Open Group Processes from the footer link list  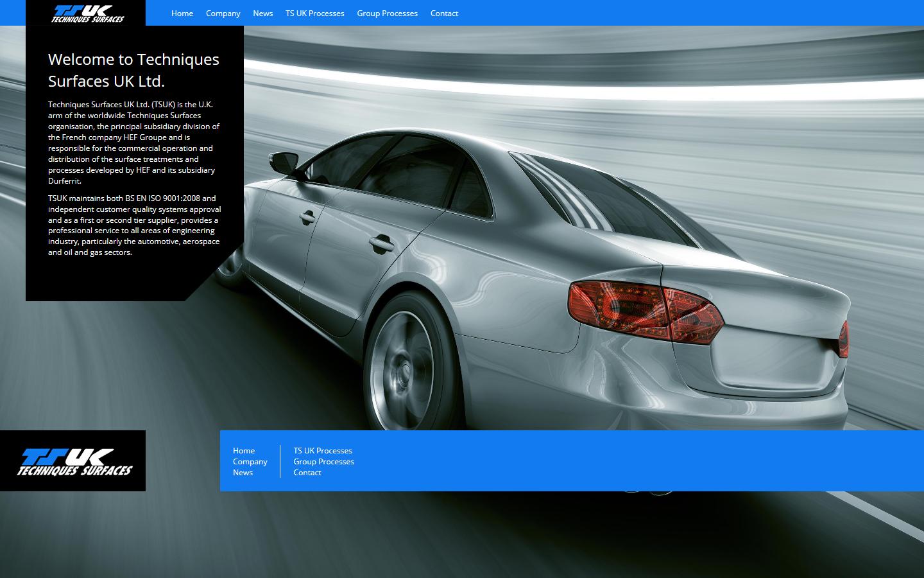tap(324, 461)
